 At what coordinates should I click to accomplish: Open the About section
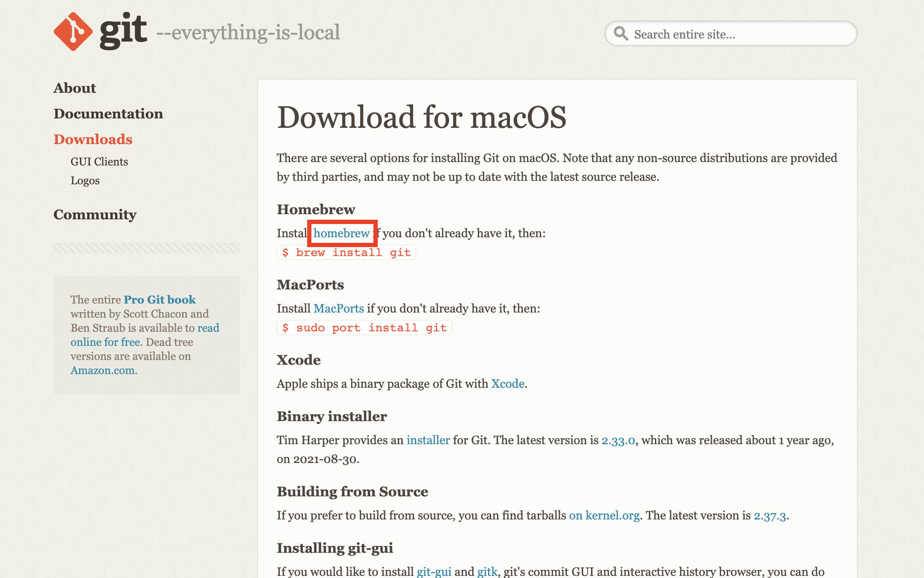point(75,88)
